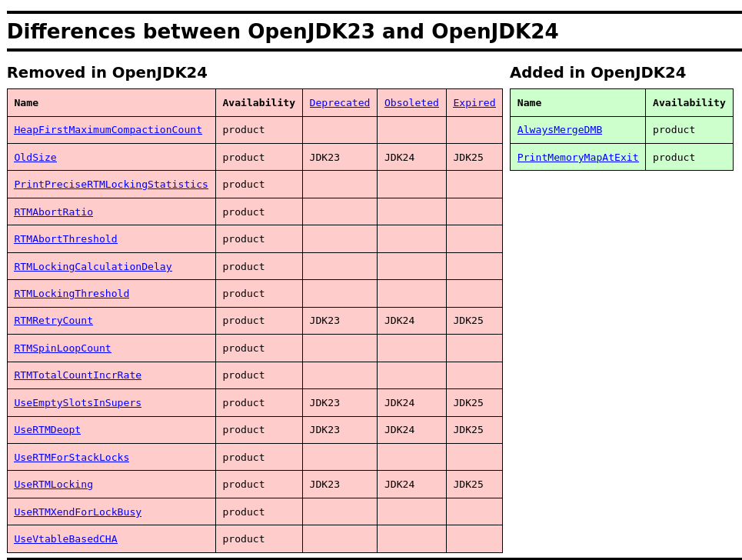The image size is (742, 560).
Task: Follow the UseRTMForStackLocks link
Action: pyautogui.click(x=72, y=457)
